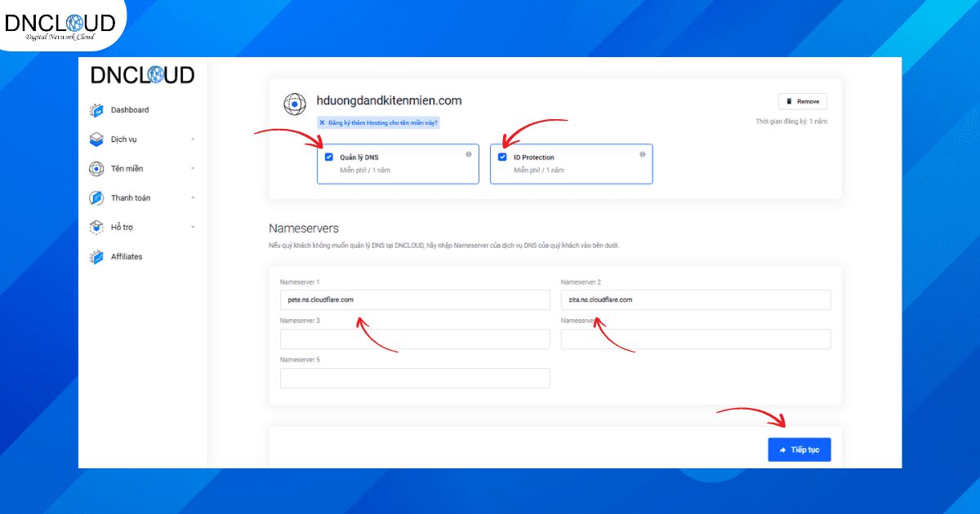This screenshot has width=980, height=514.
Task: Click the Tiếp tục continue button
Action: coord(800,450)
